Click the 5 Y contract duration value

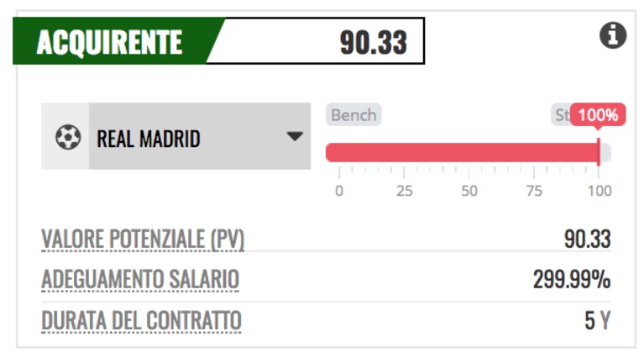(x=598, y=320)
